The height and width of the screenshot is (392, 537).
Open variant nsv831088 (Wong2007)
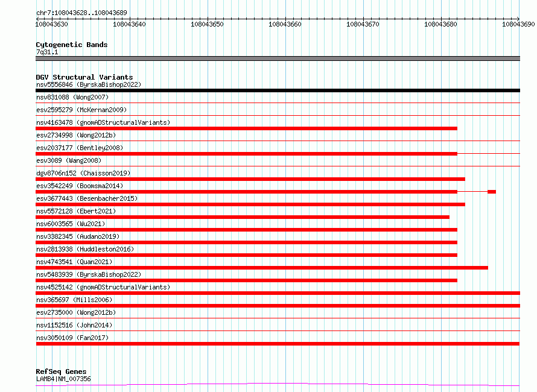pos(72,97)
